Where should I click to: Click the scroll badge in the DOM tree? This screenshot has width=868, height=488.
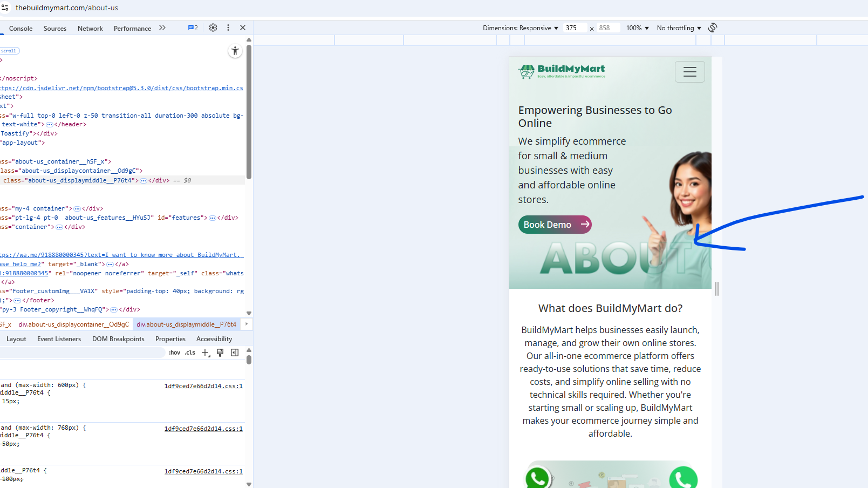pos(9,51)
